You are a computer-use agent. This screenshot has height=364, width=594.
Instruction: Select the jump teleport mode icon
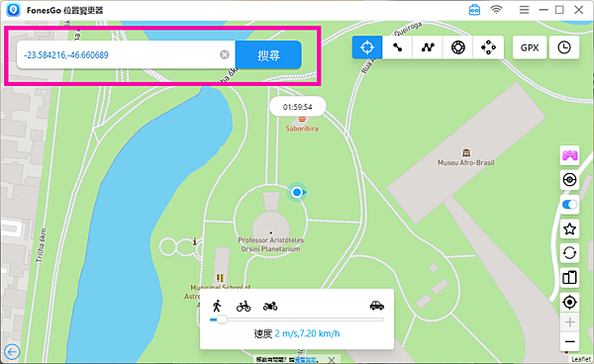[x=488, y=47]
